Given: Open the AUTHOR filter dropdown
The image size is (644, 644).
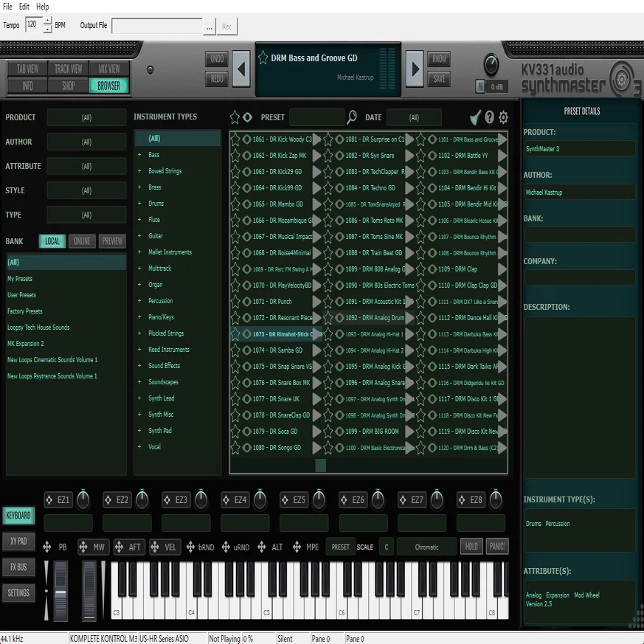Looking at the screenshot, I should tap(86, 142).
